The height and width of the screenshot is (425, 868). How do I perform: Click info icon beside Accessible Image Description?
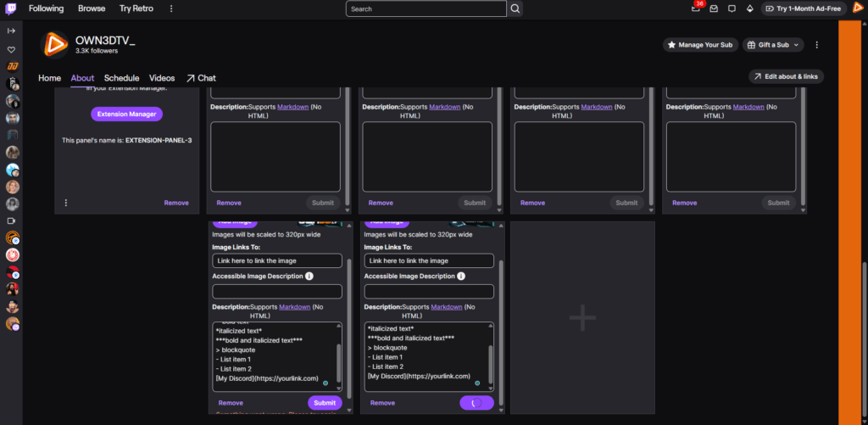tap(309, 276)
